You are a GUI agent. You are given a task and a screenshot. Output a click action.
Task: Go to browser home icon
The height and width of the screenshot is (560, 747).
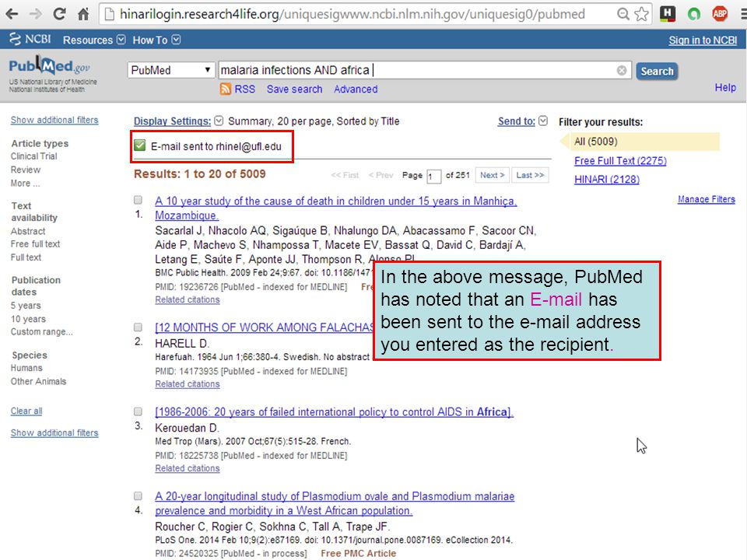click(83, 14)
